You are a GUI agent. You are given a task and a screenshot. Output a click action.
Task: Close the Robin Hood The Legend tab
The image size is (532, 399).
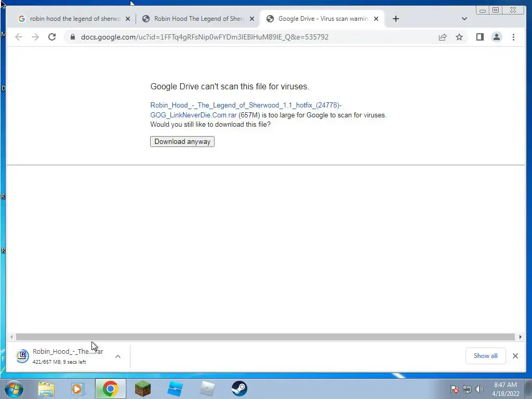(252, 19)
